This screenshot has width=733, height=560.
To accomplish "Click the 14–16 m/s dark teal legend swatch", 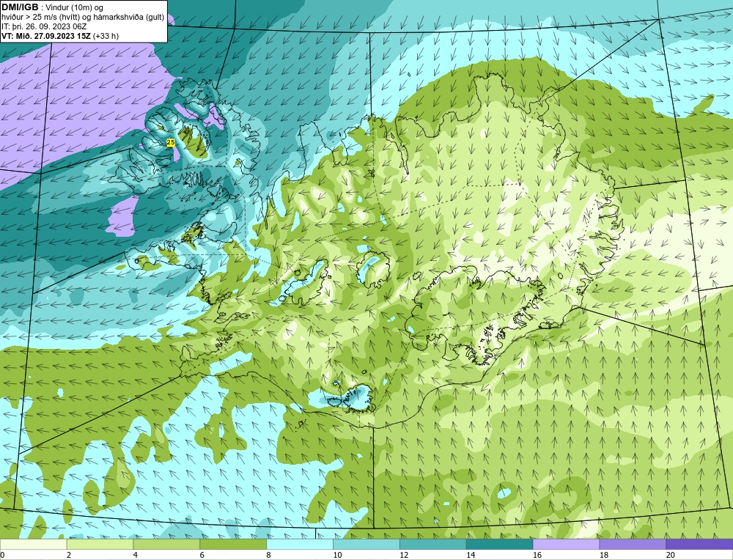I will click(500, 544).
